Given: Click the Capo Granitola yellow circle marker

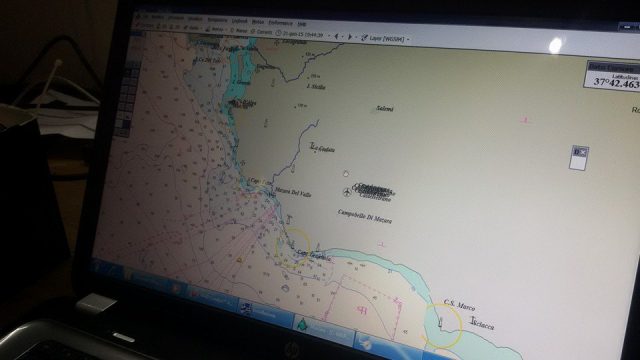Looking at the screenshot, I should [x=293, y=248].
